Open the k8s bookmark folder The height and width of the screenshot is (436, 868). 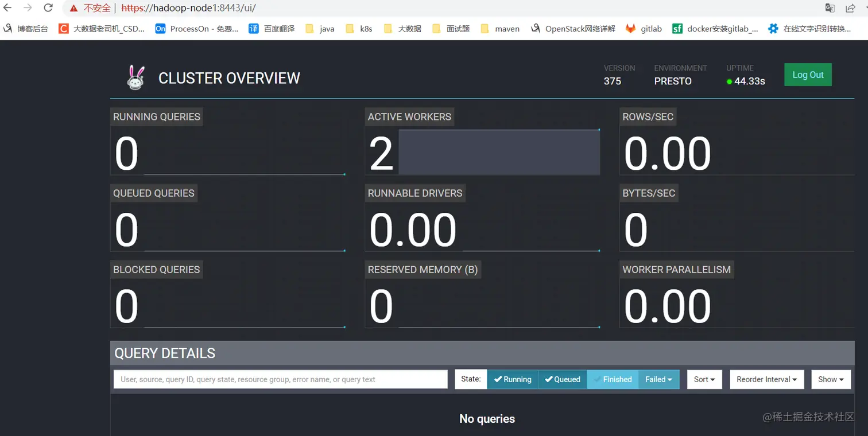pos(359,28)
